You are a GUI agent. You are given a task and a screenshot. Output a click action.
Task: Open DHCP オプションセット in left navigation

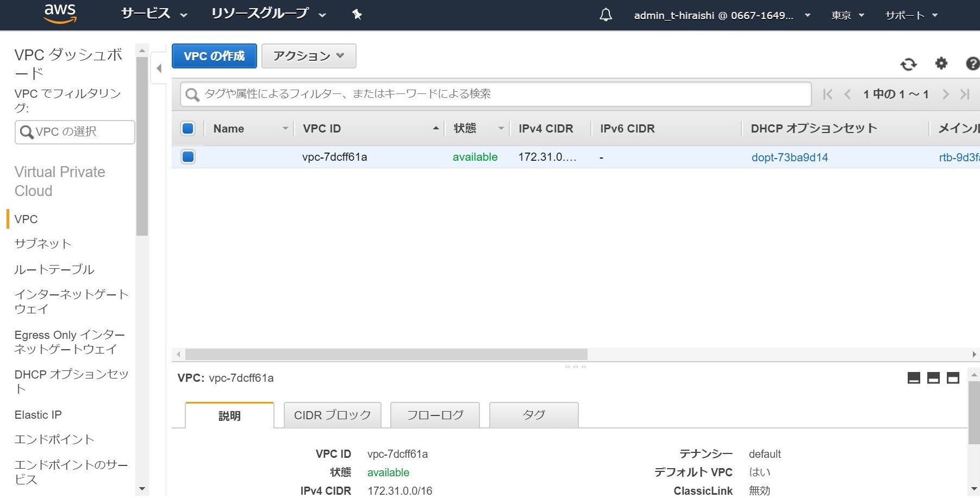click(71, 381)
